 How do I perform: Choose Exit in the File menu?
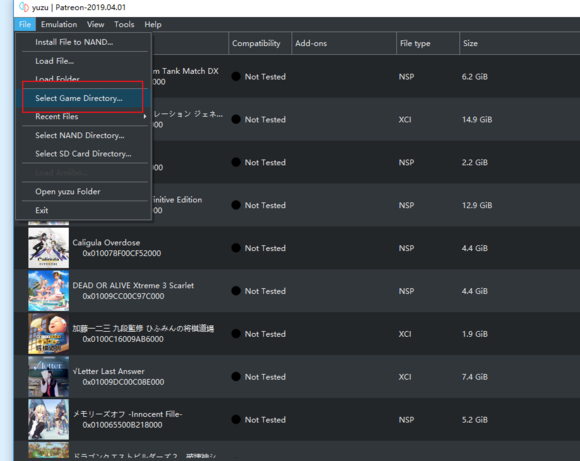tap(84, 211)
